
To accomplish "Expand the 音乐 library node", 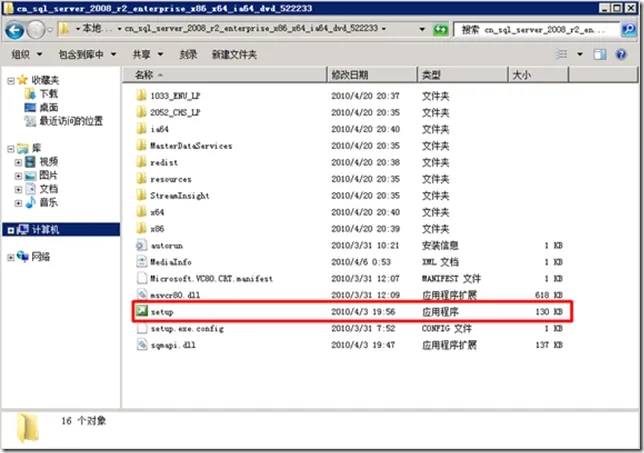I will point(18,203).
